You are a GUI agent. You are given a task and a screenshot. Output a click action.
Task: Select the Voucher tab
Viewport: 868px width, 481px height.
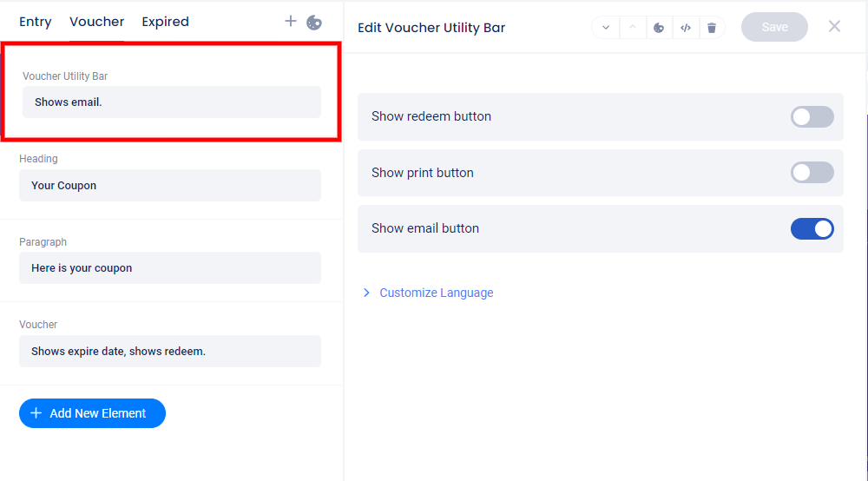(x=97, y=22)
